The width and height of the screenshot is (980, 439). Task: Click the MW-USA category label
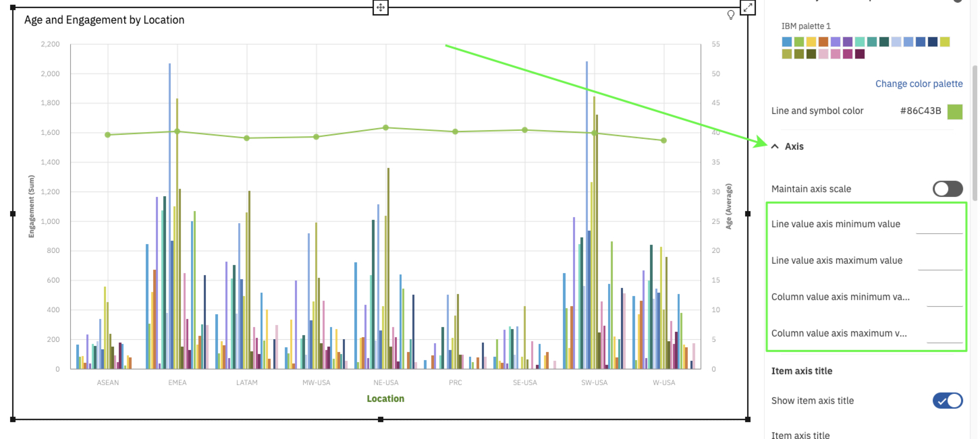tap(316, 382)
